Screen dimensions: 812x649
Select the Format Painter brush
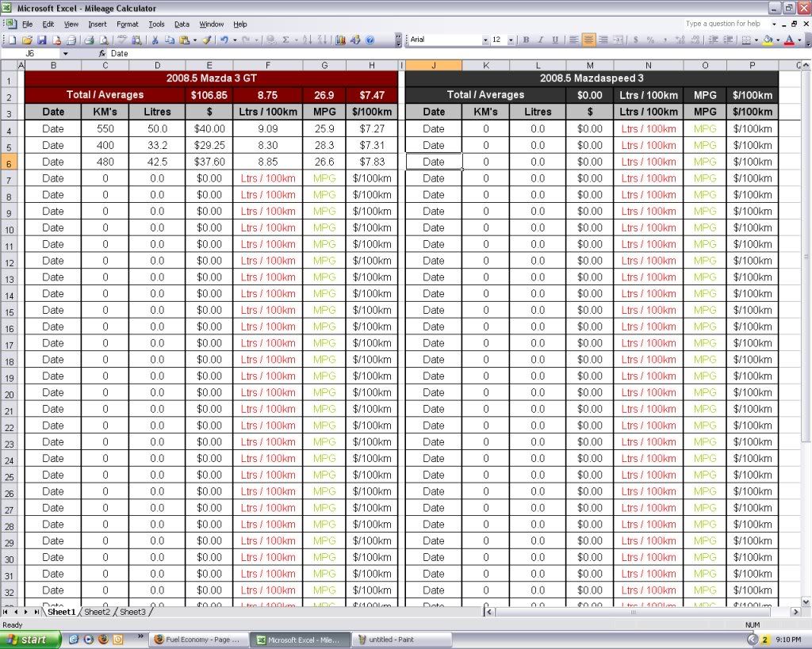[206, 40]
